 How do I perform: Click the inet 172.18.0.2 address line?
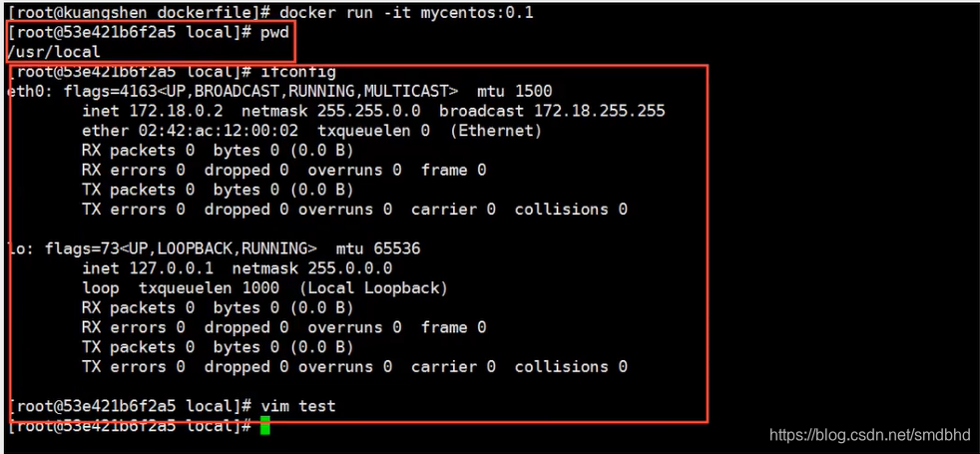tap(373, 111)
